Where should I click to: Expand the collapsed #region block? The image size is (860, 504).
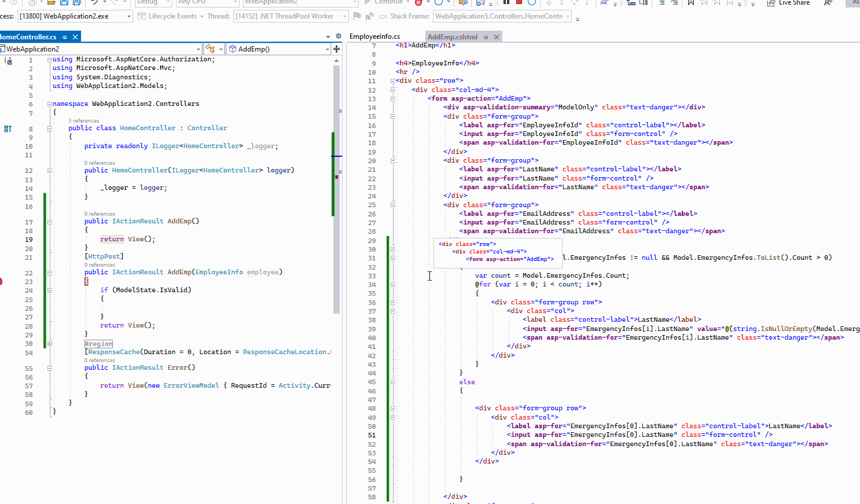50,344
